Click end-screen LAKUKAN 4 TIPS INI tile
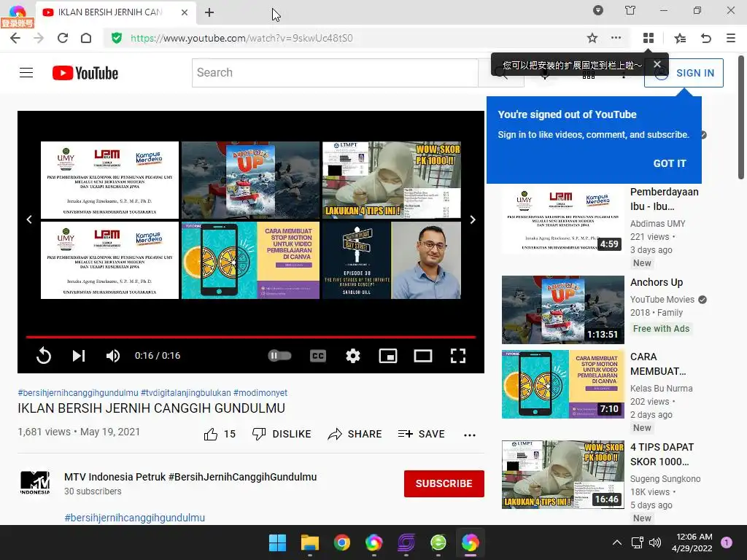This screenshot has width=747, height=560. (x=392, y=180)
